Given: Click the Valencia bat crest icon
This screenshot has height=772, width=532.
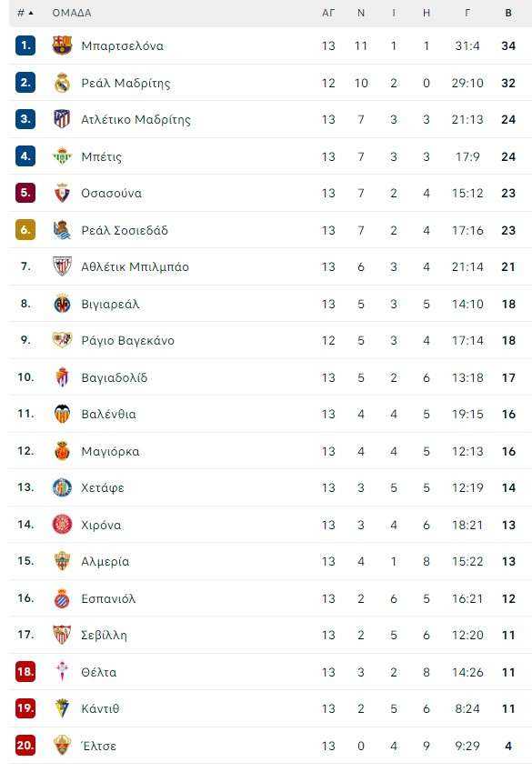Looking at the screenshot, I should tap(62, 414).
